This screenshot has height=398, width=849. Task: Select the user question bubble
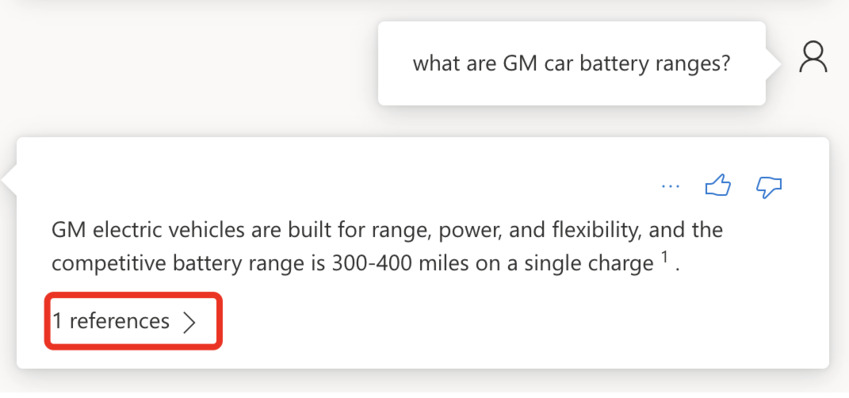572,63
